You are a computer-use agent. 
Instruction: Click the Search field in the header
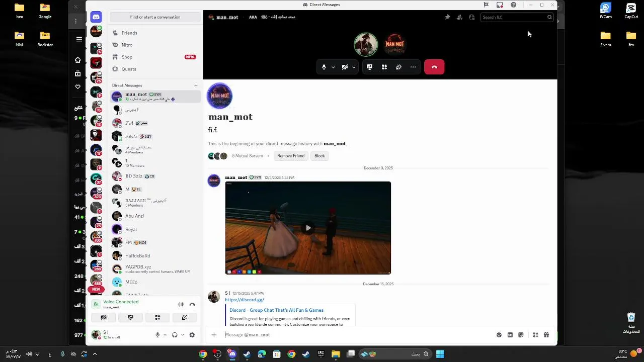tap(517, 17)
